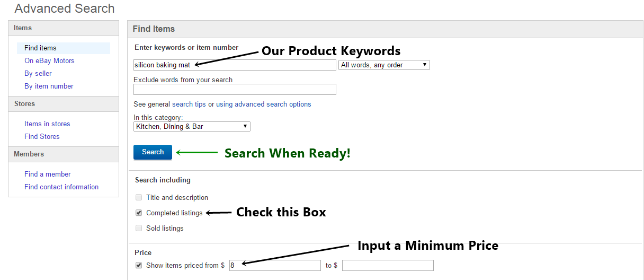Select Find contact information link
This screenshot has width=644, height=280.
[61, 187]
